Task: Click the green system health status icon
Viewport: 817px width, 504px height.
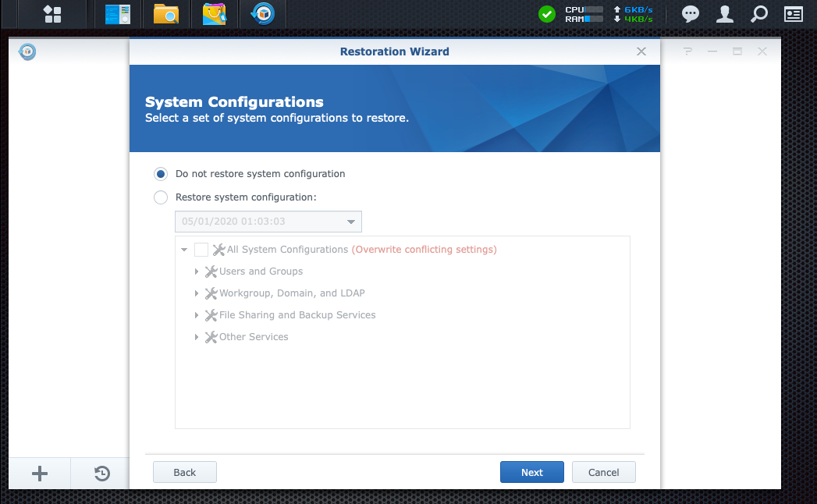Action: [547, 14]
